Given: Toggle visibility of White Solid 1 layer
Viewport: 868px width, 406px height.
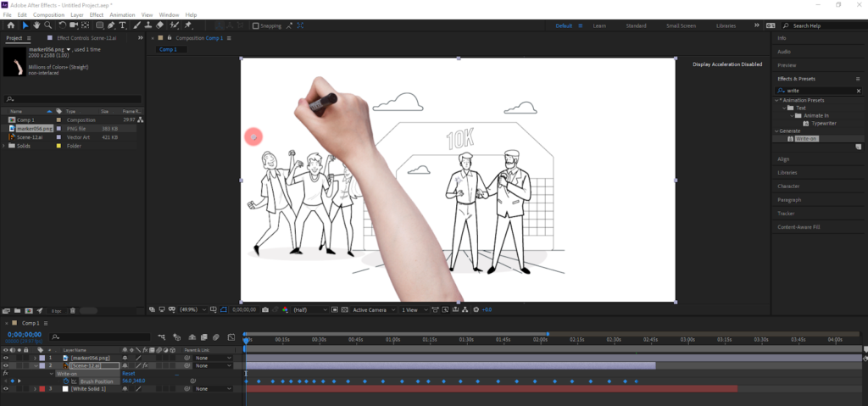Looking at the screenshot, I should coord(6,389).
